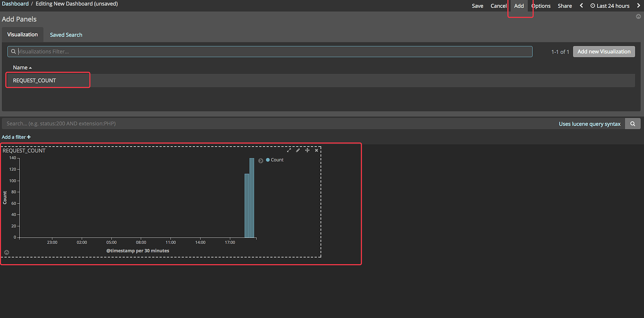The image size is (644, 318).
Task: Open the Last 24 hours time picker
Action: [x=610, y=6]
